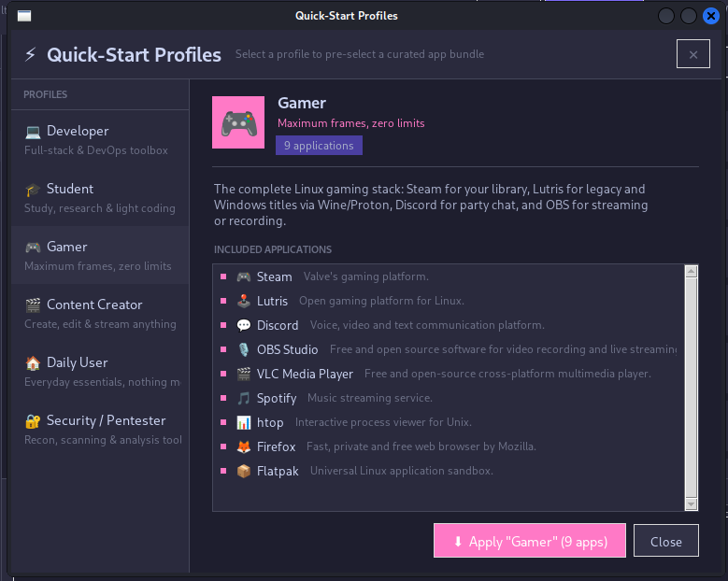728x581 pixels.
Task: Click the application list scrollbar track
Action: click(692, 388)
